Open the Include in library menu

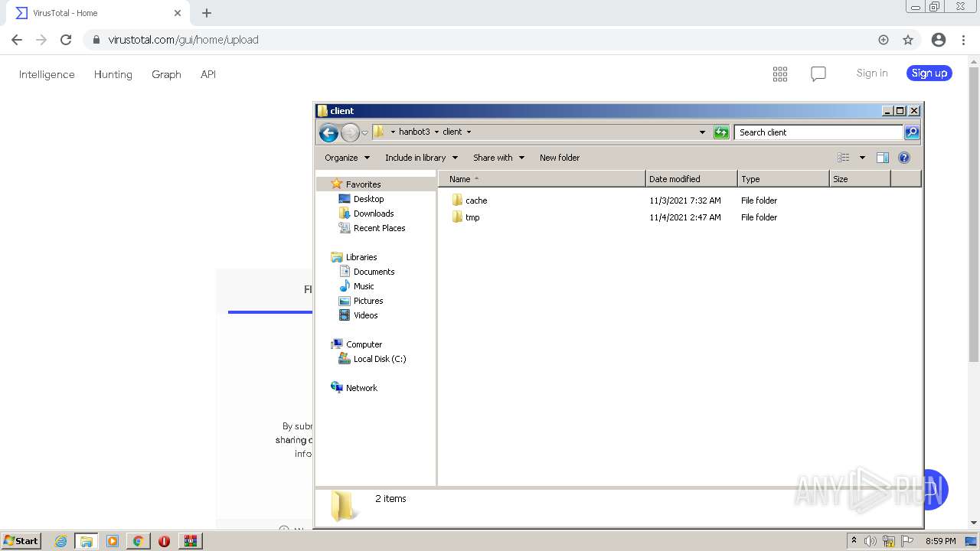(421, 158)
